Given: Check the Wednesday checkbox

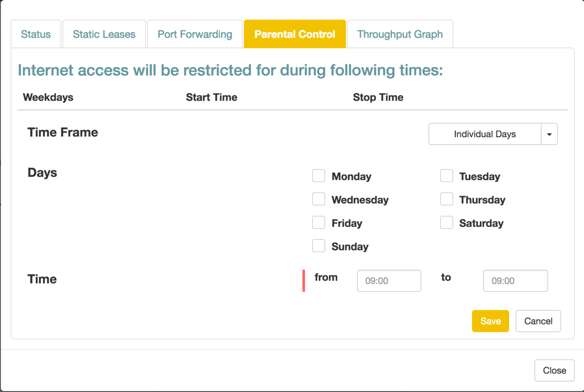Looking at the screenshot, I should [319, 200].
